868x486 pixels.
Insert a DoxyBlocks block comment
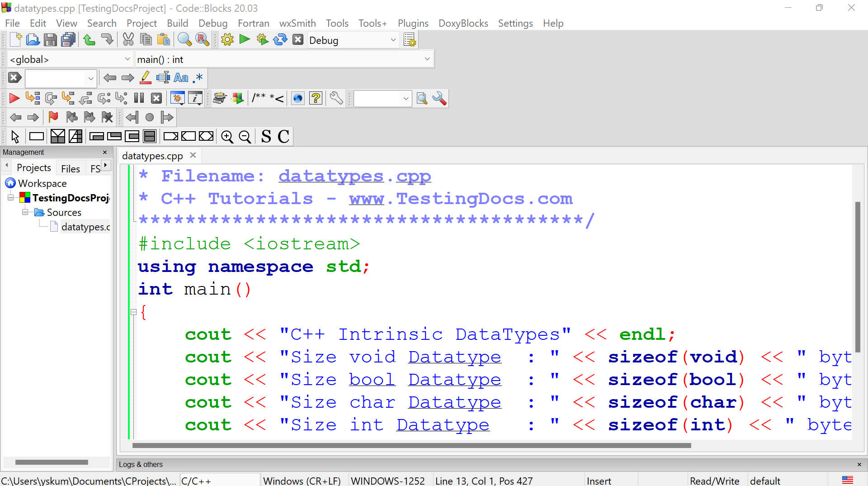pyautogui.click(x=268, y=98)
